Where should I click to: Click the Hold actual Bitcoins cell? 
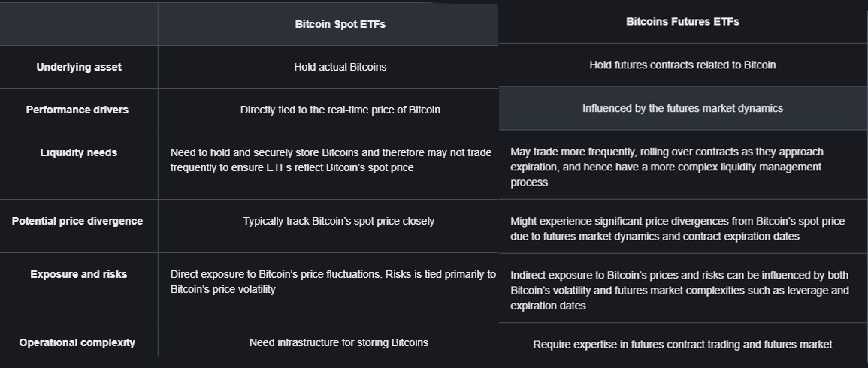point(340,67)
